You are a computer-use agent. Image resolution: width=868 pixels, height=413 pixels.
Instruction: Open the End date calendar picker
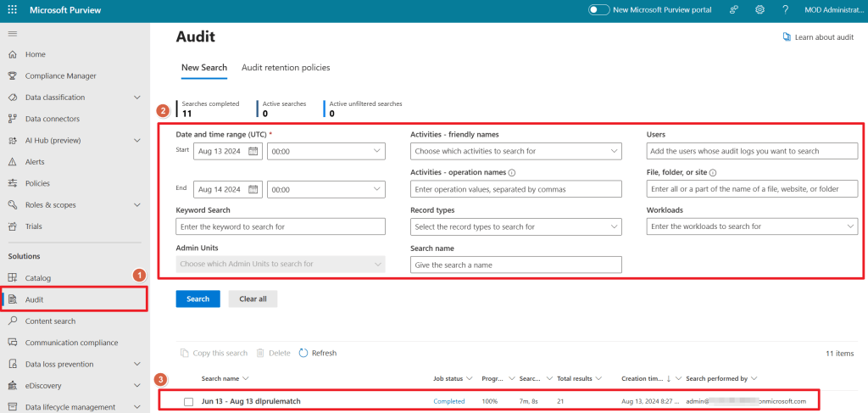[x=253, y=189]
